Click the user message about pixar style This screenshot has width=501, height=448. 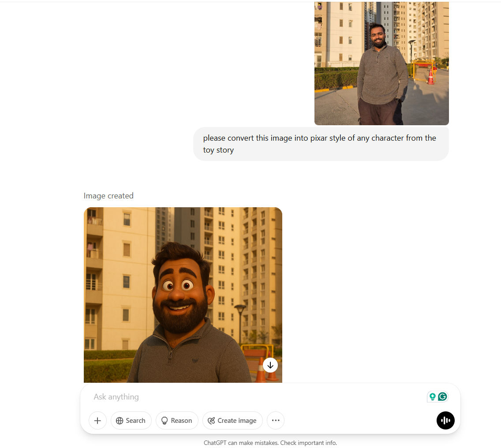tap(321, 144)
